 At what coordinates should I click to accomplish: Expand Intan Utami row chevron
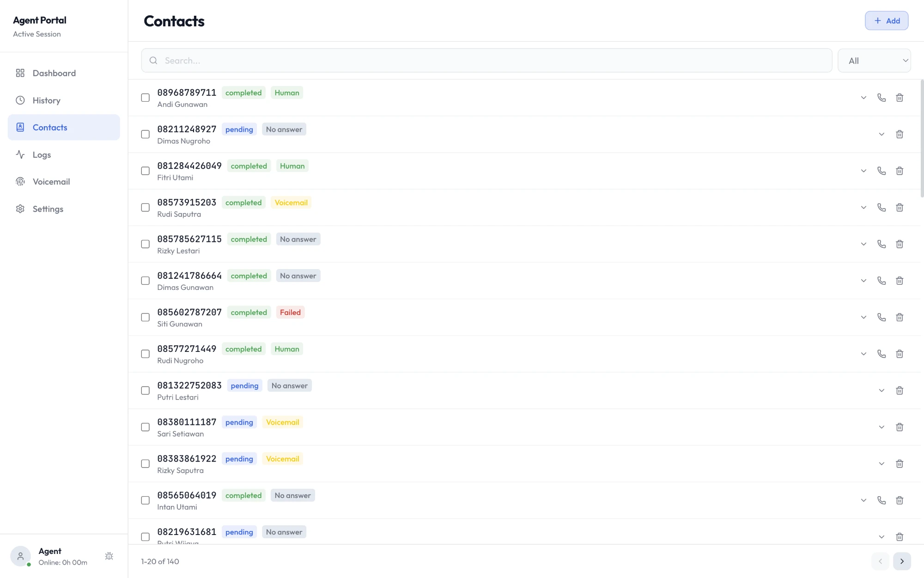[863, 500]
